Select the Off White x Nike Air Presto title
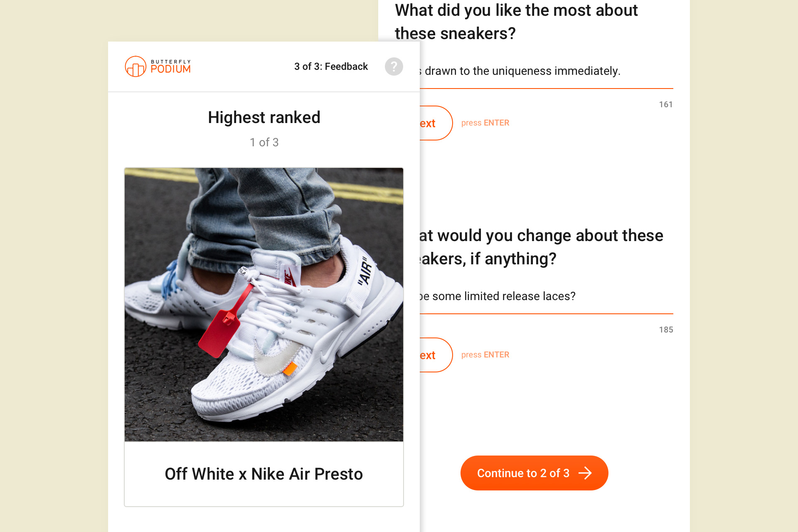The image size is (798, 532). click(x=264, y=474)
